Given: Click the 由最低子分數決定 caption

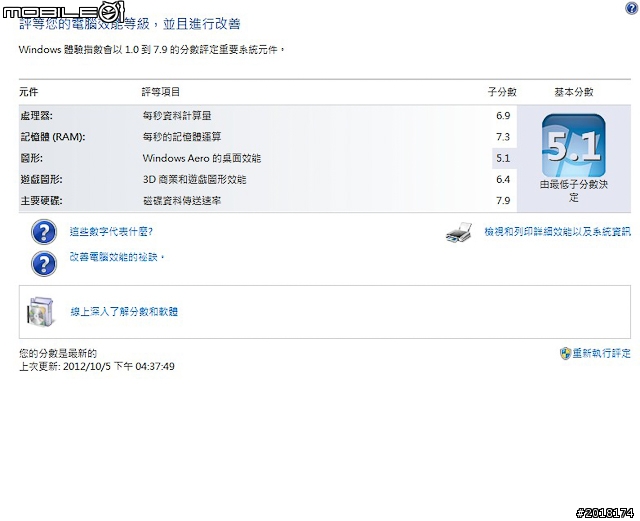Looking at the screenshot, I should click(573, 191).
